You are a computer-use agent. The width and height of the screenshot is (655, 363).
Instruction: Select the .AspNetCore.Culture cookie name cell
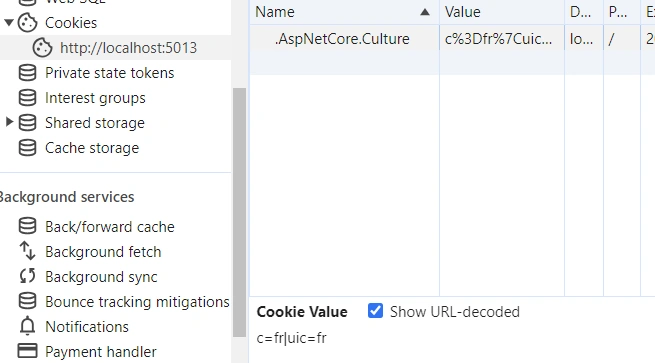tap(344, 38)
